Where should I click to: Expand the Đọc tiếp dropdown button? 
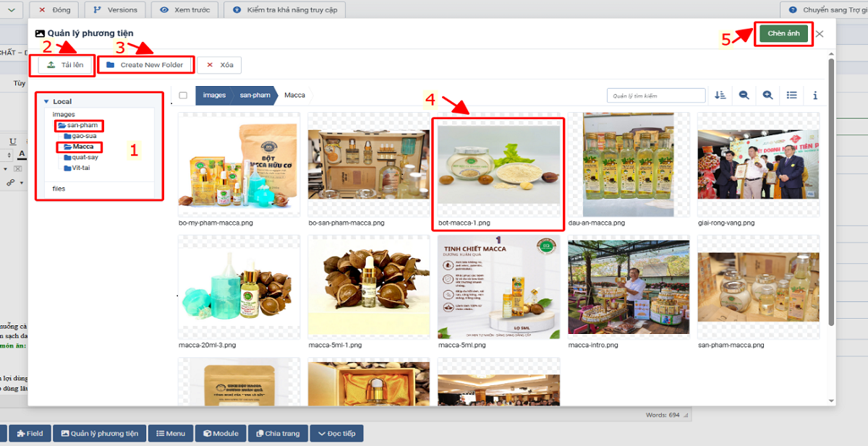pyautogui.click(x=336, y=434)
